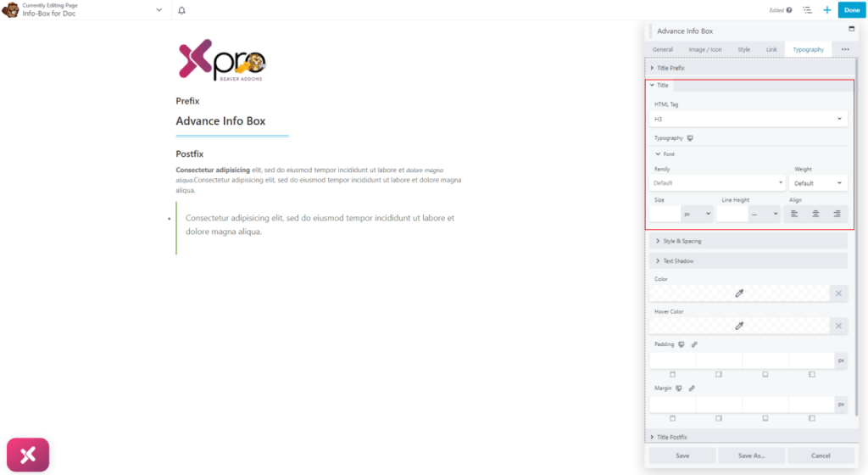868x475 pixels.
Task: Switch to the General tab
Action: [x=663, y=49]
